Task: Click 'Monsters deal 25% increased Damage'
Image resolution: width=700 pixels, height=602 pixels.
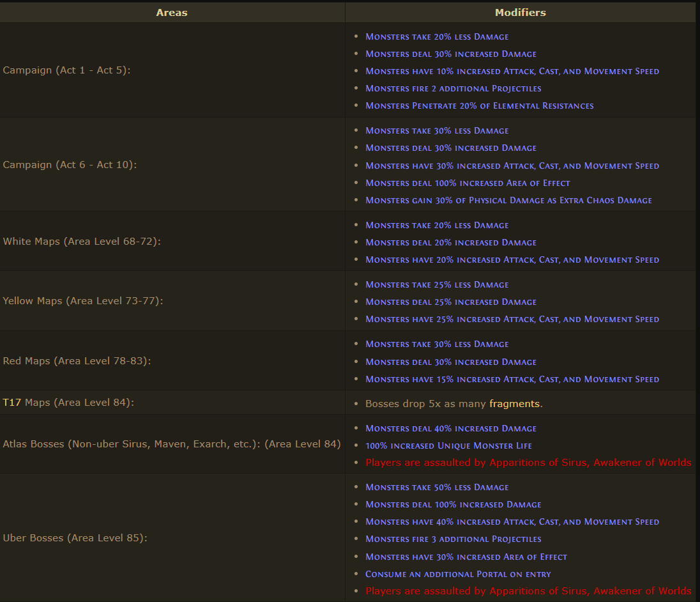Action: click(451, 302)
